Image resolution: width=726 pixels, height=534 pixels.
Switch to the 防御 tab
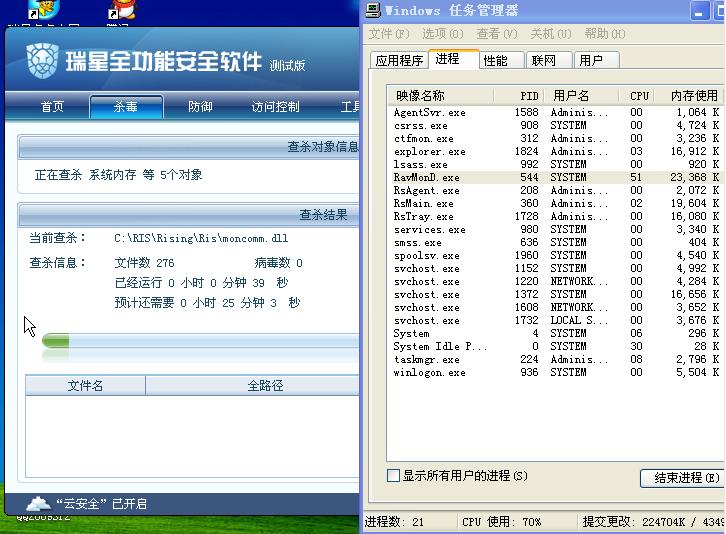200,107
